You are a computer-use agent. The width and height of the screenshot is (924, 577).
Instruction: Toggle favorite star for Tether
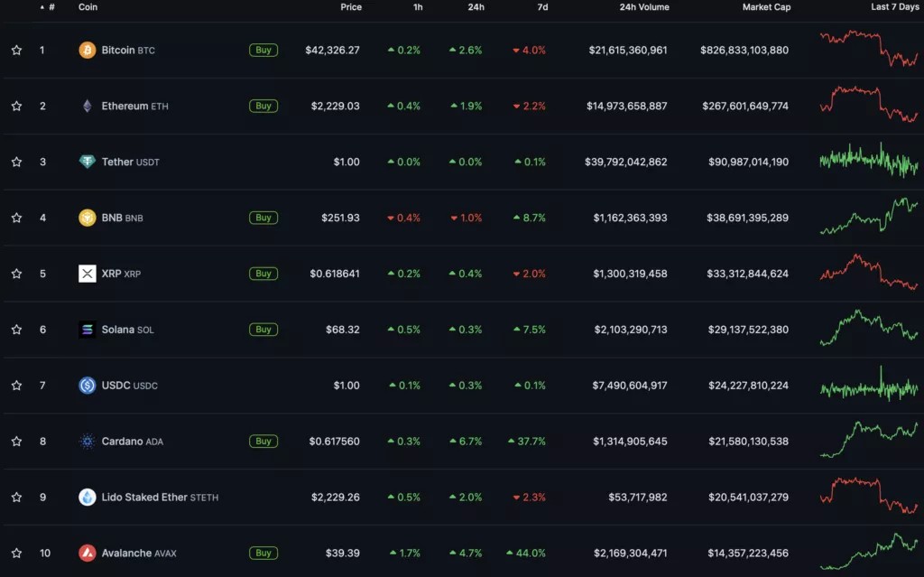(16, 162)
